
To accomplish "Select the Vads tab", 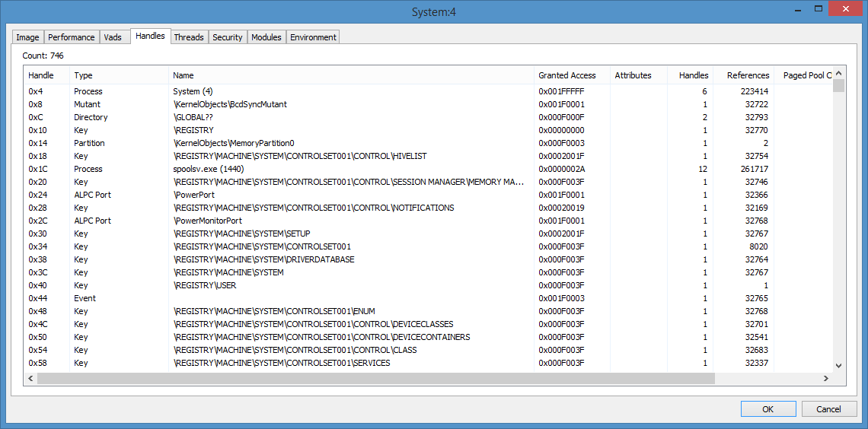I will [x=113, y=37].
